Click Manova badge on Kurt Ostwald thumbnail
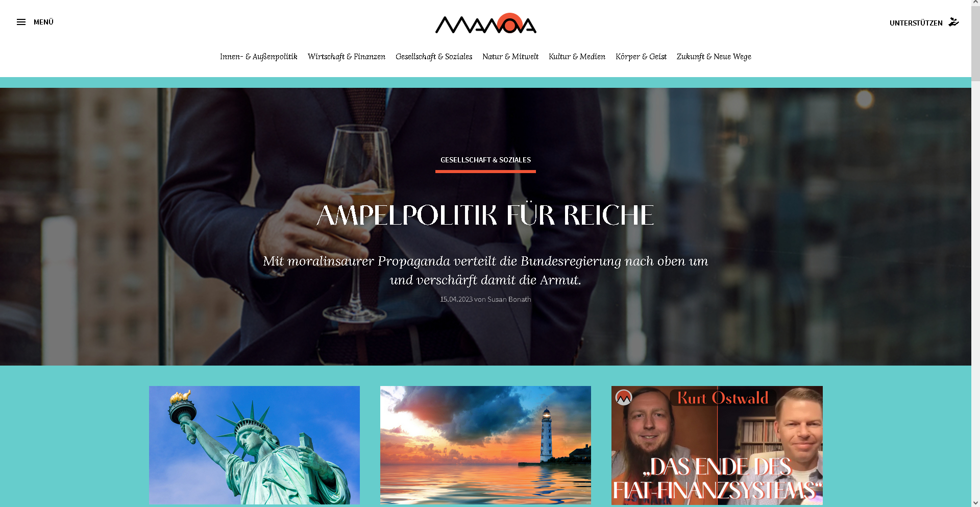The height and width of the screenshot is (507, 980). pos(624,397)
